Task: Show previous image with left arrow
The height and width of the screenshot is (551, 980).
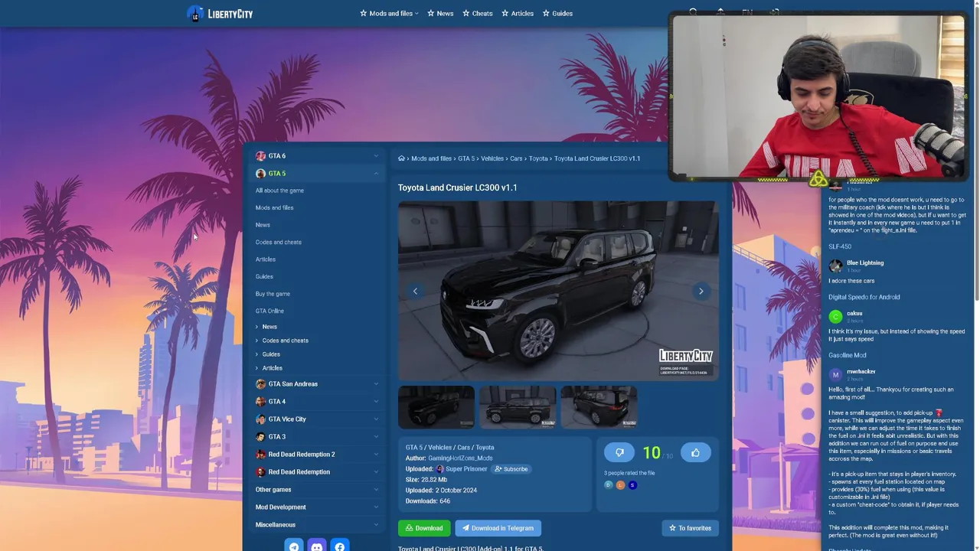Action: 415,291
